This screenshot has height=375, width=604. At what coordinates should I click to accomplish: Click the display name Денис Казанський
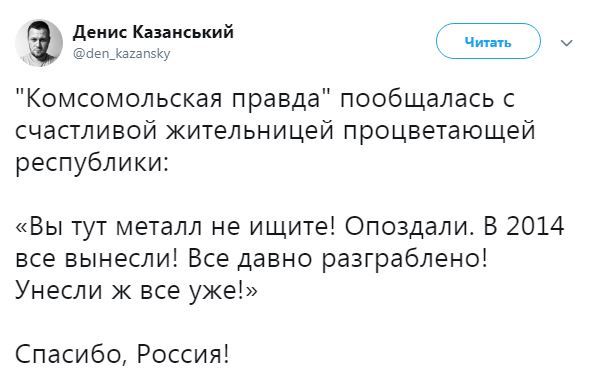point(153,32)
